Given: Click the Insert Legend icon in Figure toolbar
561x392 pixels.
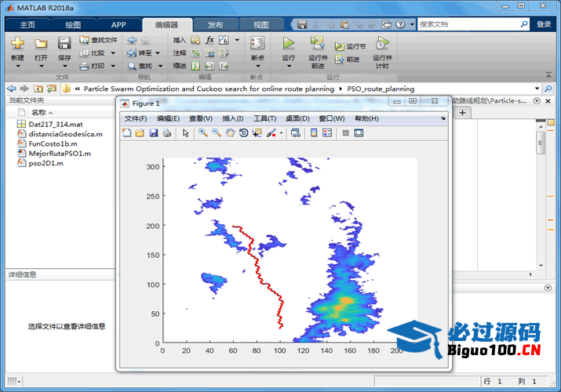Looking at the screenshot, I should (x=327, y=133).
